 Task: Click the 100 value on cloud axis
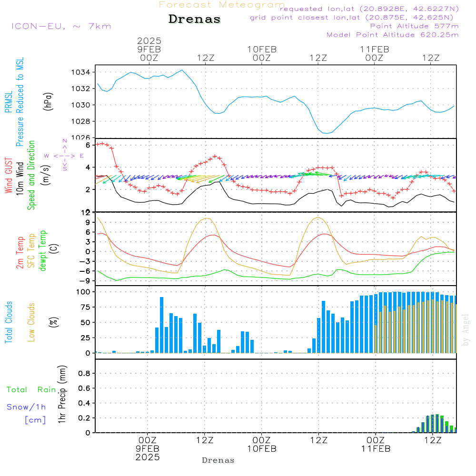coord(83,292)
